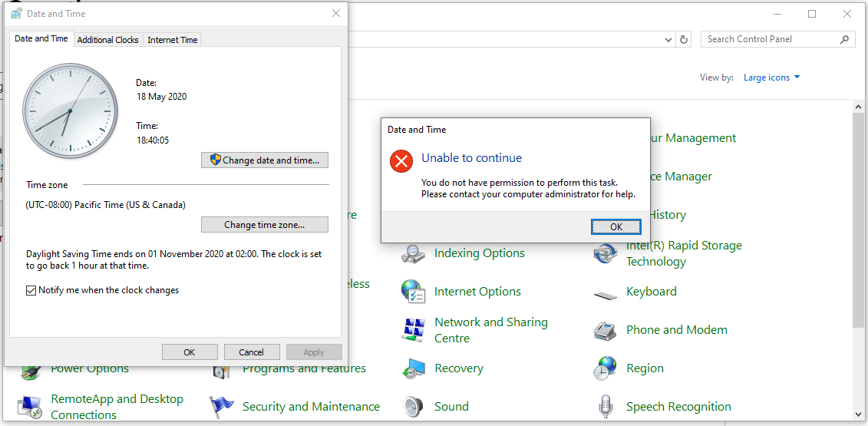Click Cancel in Date and Time window
868x426 pixels.
[x=251, y=352]
